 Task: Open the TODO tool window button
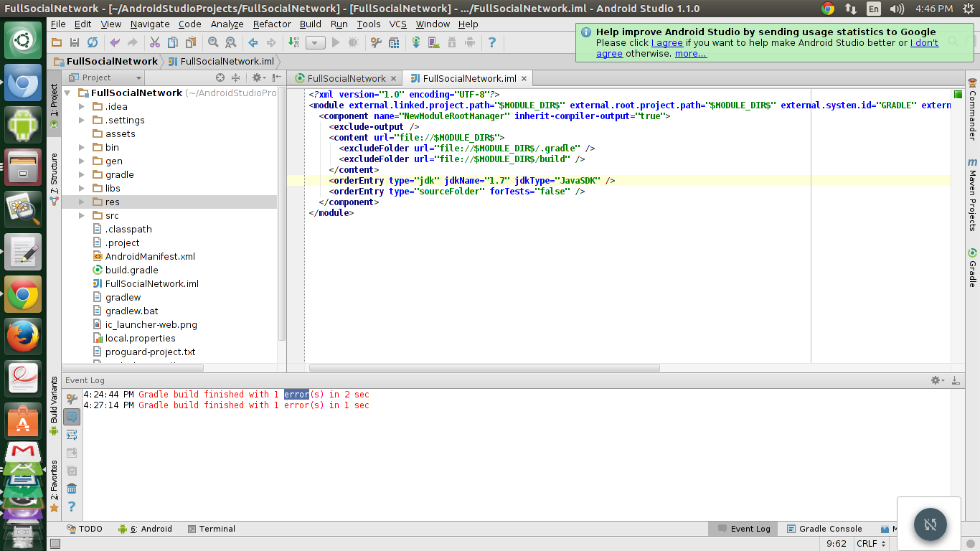(x=85, y=529)
